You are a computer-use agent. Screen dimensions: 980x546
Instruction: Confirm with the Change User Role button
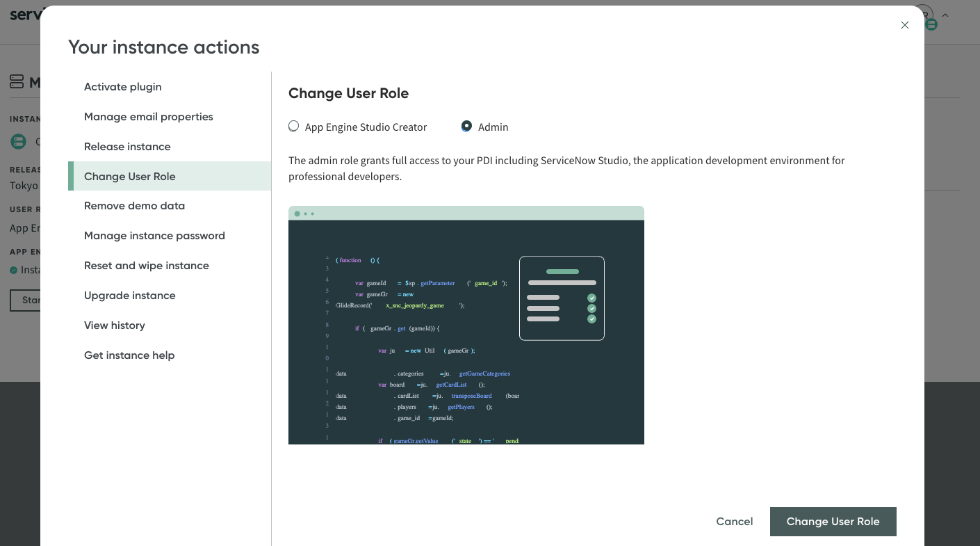coord(833,522)
